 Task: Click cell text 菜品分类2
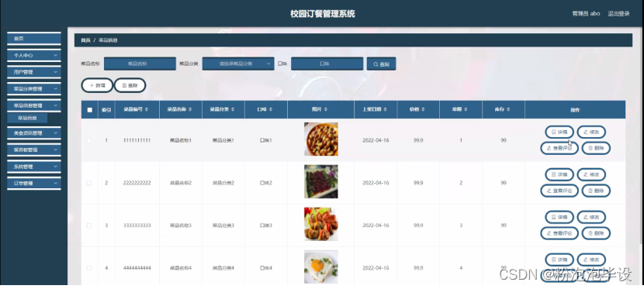pos(223,183)
